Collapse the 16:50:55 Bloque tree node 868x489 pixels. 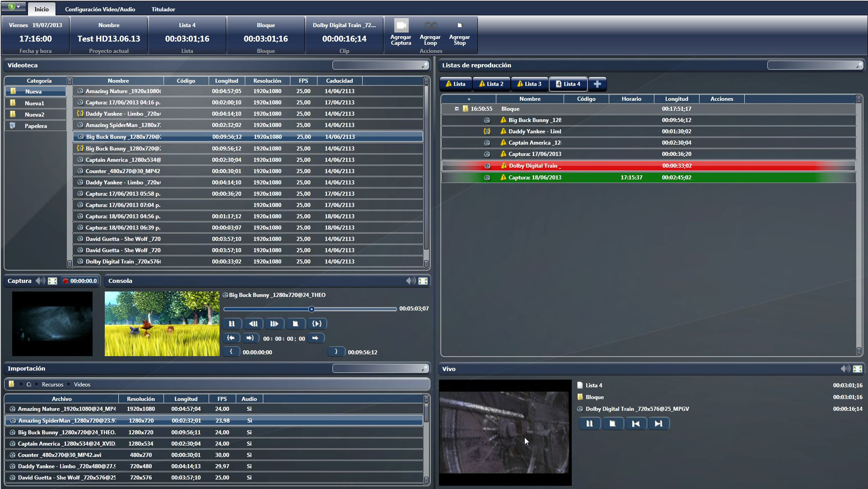click(x=457, y=109)
